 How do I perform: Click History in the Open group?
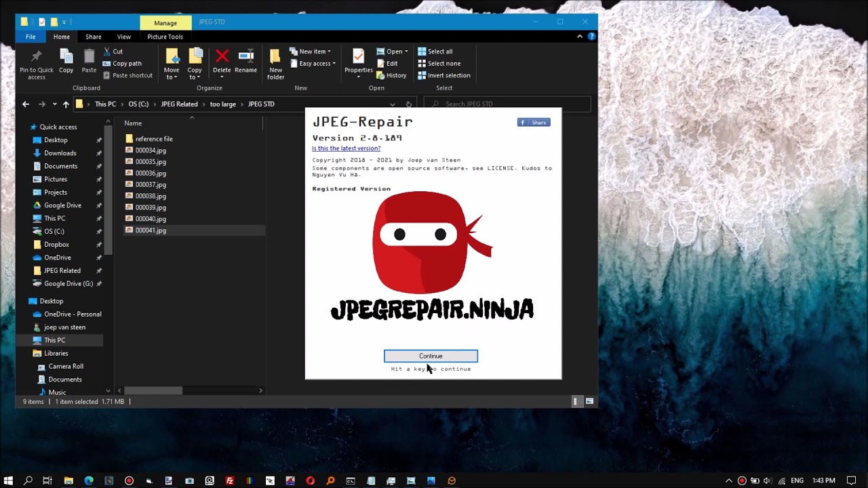(x=391, y=75)
